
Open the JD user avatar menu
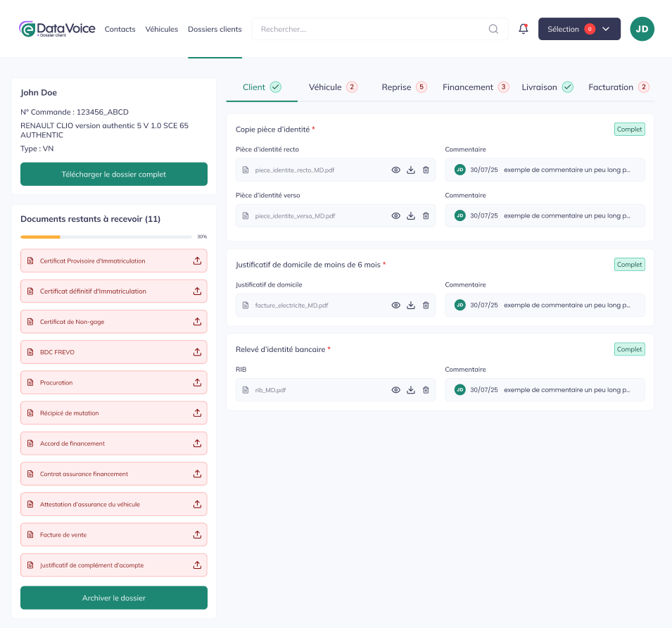tap(642, 29)
